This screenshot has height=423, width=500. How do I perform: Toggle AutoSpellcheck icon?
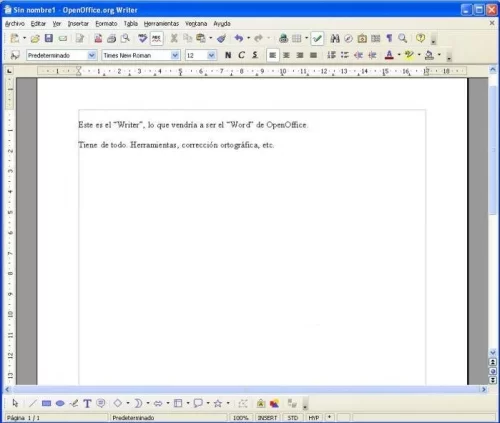click(x=156, y=38)
